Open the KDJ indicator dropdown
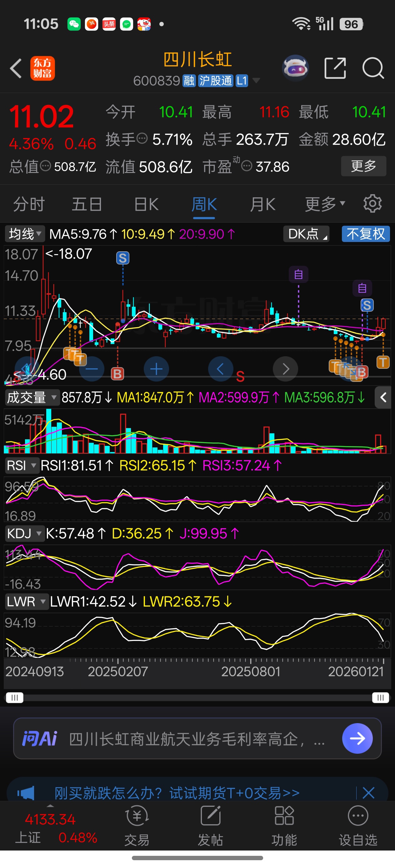Screen dimensions: 395x868 tap(25, 533)
